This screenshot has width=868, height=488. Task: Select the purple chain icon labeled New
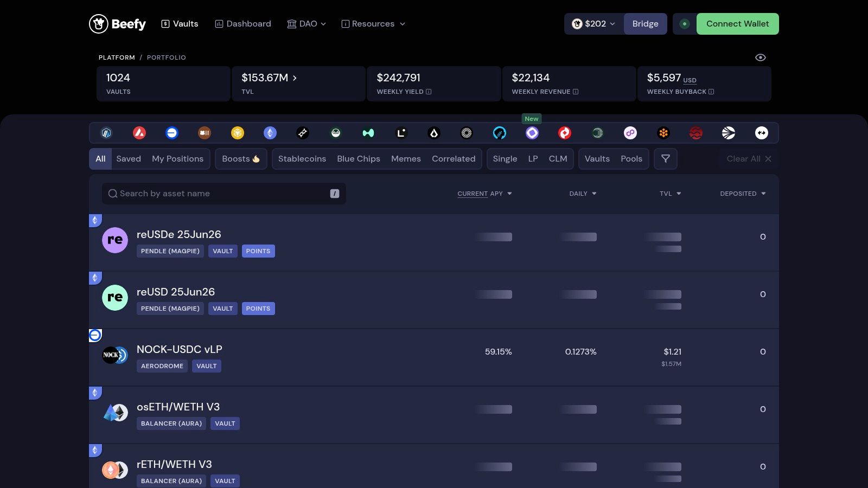[x=532, y=133]
